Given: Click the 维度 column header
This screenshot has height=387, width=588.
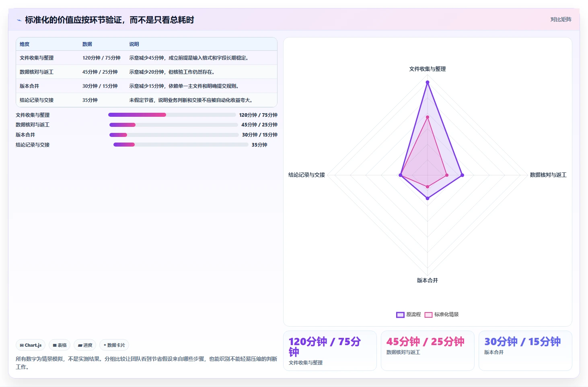Looking at the screenshot, I should (25, 44).
